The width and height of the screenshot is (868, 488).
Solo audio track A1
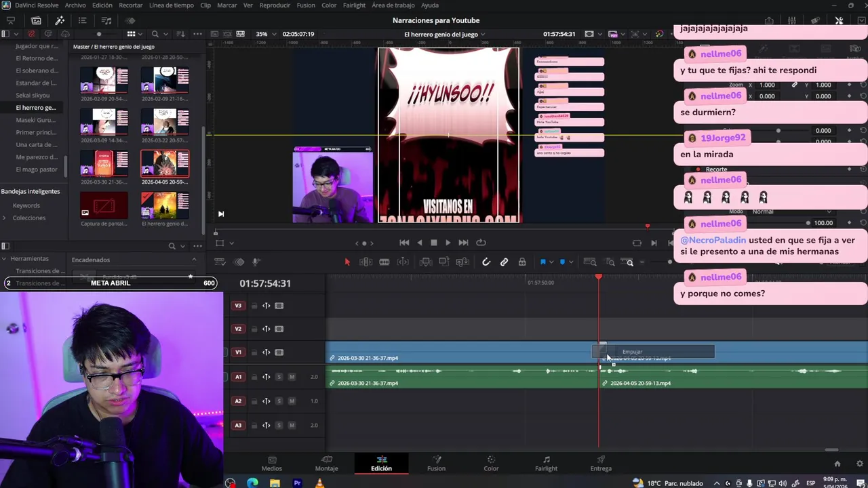(x=279, y=377)
